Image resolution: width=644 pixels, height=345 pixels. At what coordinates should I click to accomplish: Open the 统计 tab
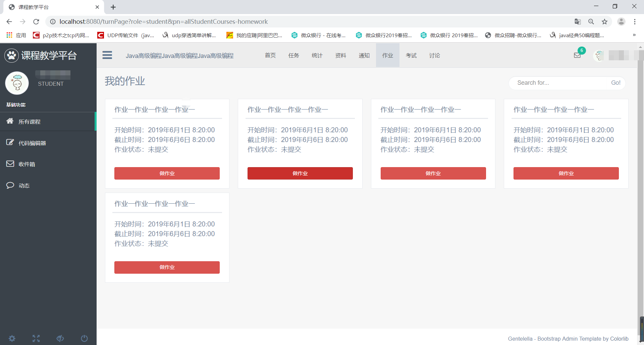[317, 55]
